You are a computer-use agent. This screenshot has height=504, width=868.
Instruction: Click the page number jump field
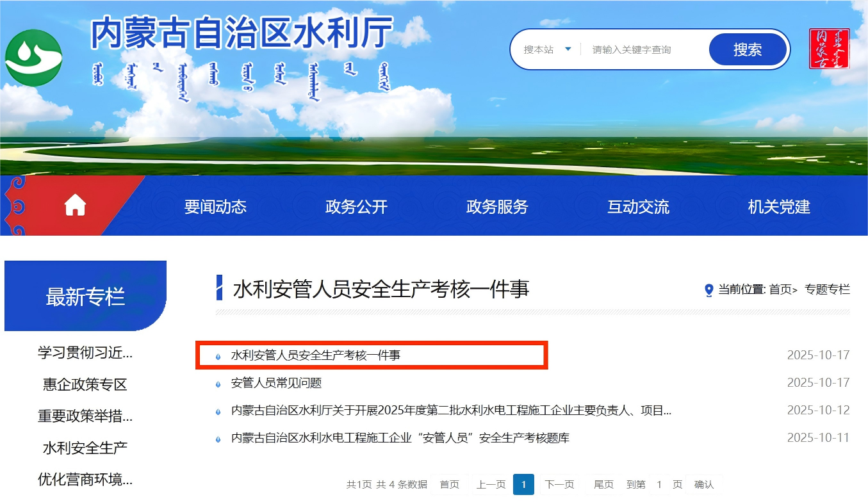pyautogui.click(x=659, y=485)
